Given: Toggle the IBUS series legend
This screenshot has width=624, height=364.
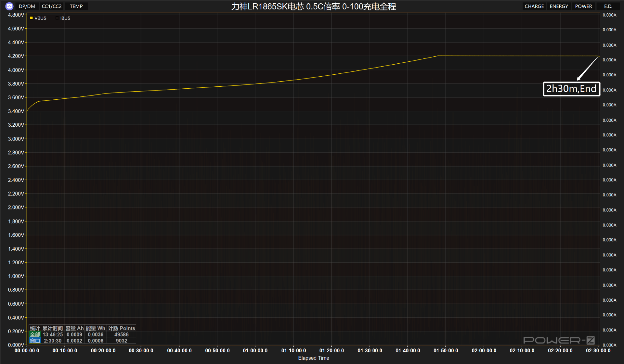Looking at the screenshot, I should [63, 18].
